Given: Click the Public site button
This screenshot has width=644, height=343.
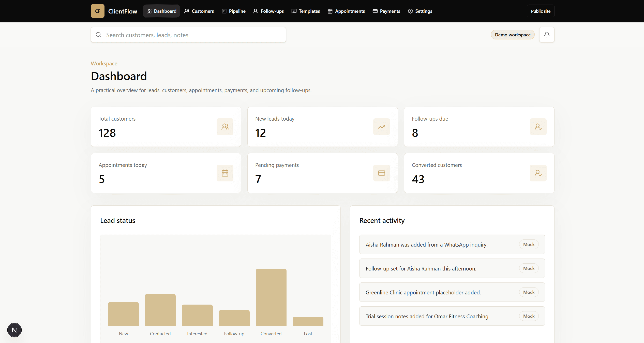Looking at the screenshot, I should coord(541,11).
